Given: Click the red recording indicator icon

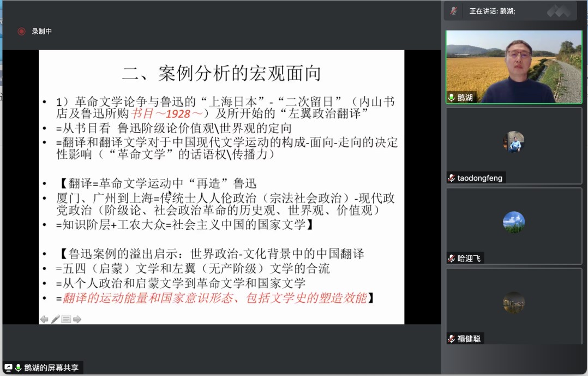Looking at the screenshot, I should coord(21,32).
